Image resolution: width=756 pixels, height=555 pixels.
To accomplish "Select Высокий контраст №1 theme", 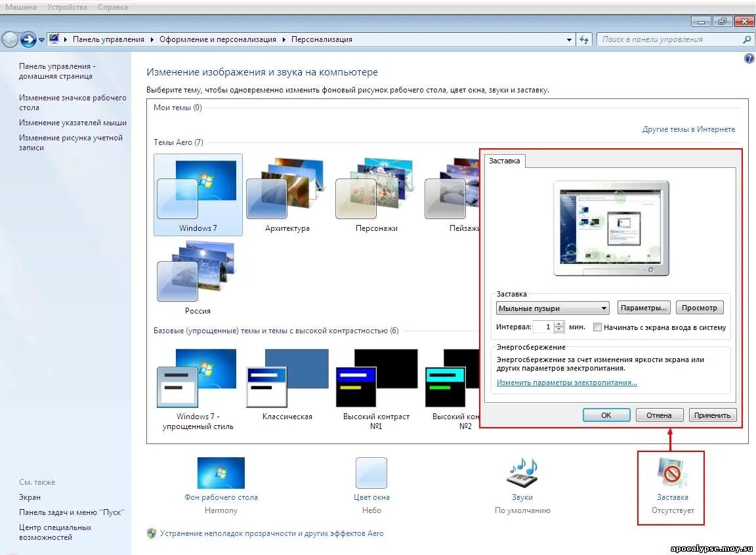I will (376, 389).
